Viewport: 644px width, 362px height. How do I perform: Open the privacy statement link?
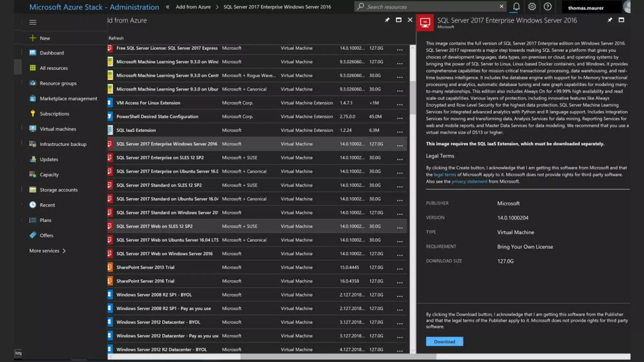click(x=469, y=181)
